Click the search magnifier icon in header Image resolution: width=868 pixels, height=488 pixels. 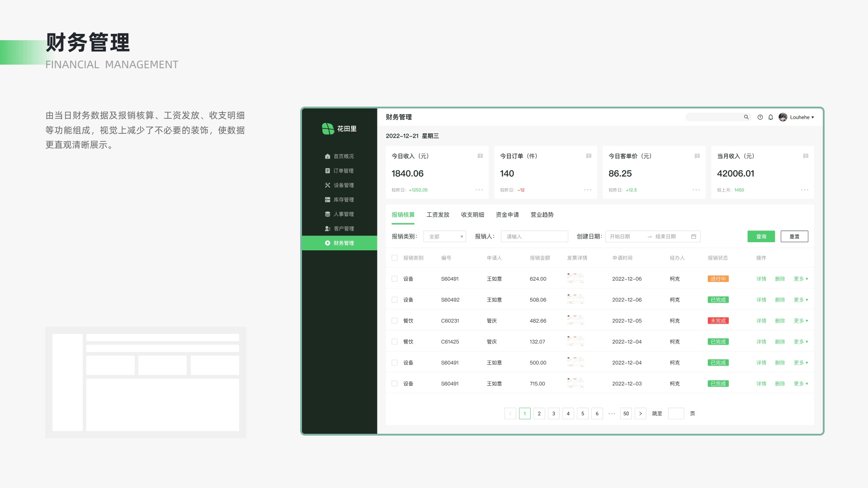tap(746, 117)
